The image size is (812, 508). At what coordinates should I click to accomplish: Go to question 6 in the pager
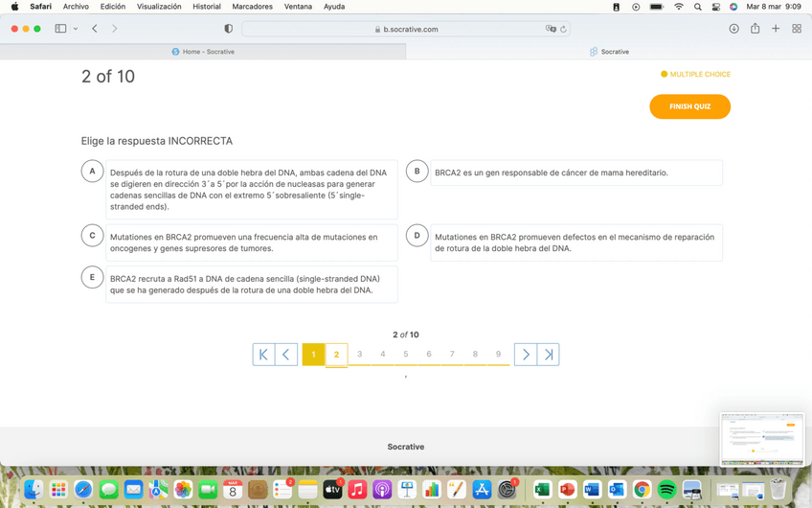pos(429,354)
